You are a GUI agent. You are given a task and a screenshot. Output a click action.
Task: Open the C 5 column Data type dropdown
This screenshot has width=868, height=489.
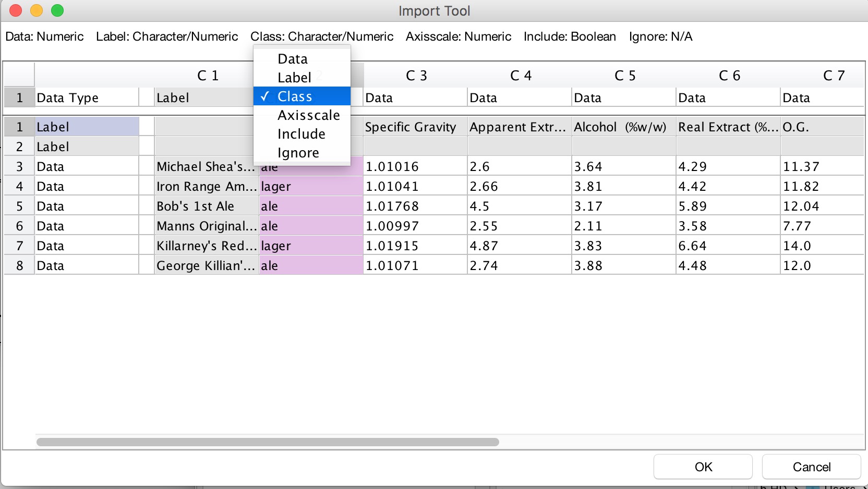tap(623, 98)
